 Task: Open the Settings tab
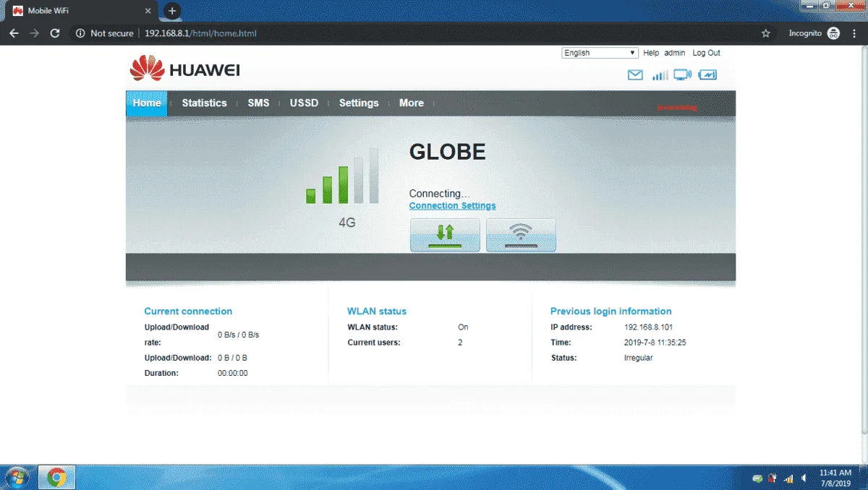[359, 103]
